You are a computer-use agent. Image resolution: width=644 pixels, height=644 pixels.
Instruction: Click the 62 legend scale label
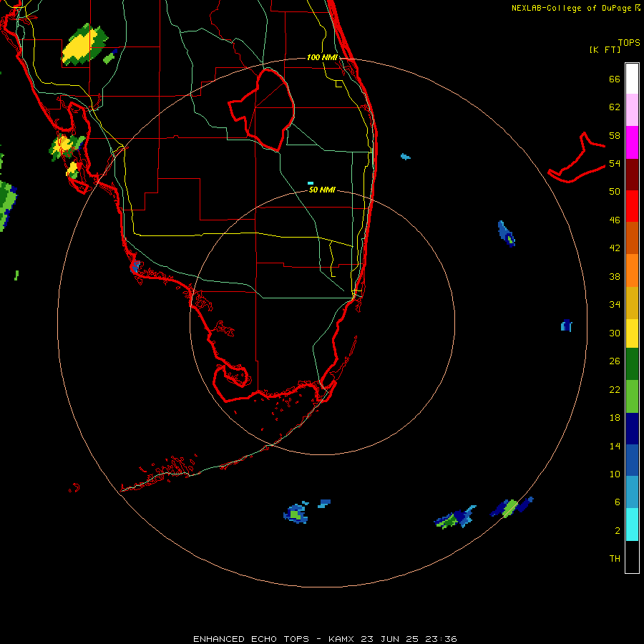[615, 107]
